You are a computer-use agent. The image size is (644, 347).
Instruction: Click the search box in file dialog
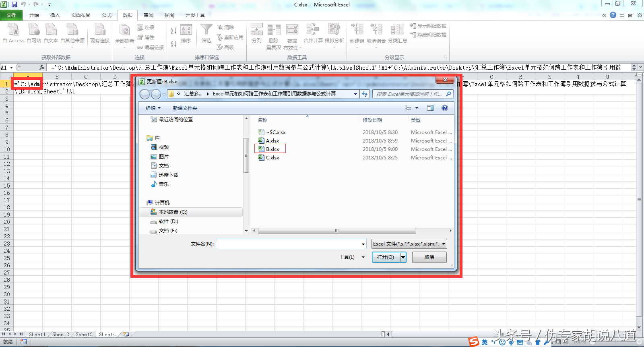413,94
